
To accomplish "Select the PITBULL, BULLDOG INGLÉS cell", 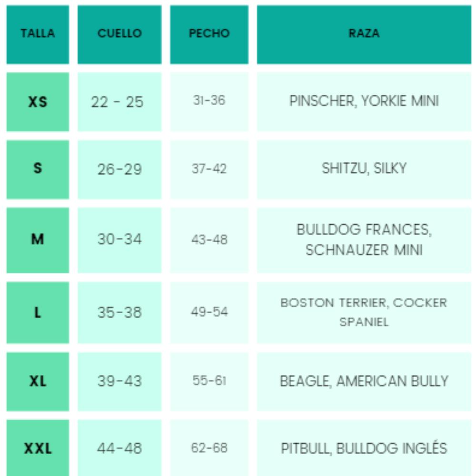I will coord(364,448).
